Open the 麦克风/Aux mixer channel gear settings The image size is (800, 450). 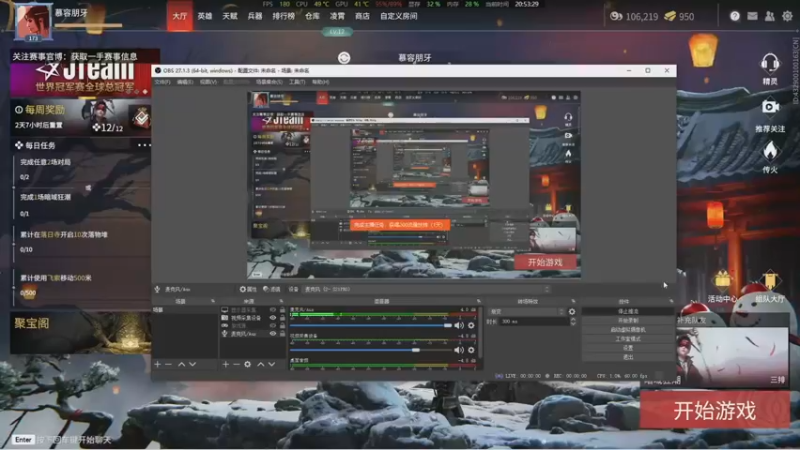pos(471,326)
